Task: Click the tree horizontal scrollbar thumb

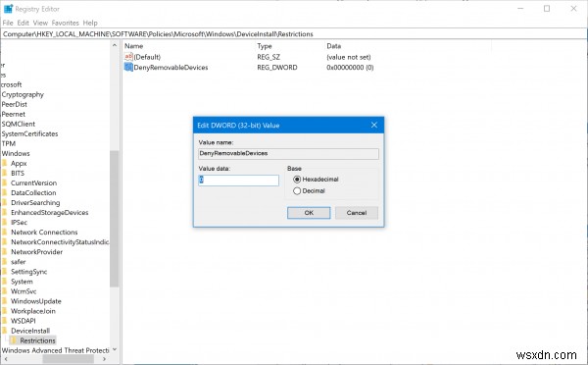Action: tap(69, 359)
